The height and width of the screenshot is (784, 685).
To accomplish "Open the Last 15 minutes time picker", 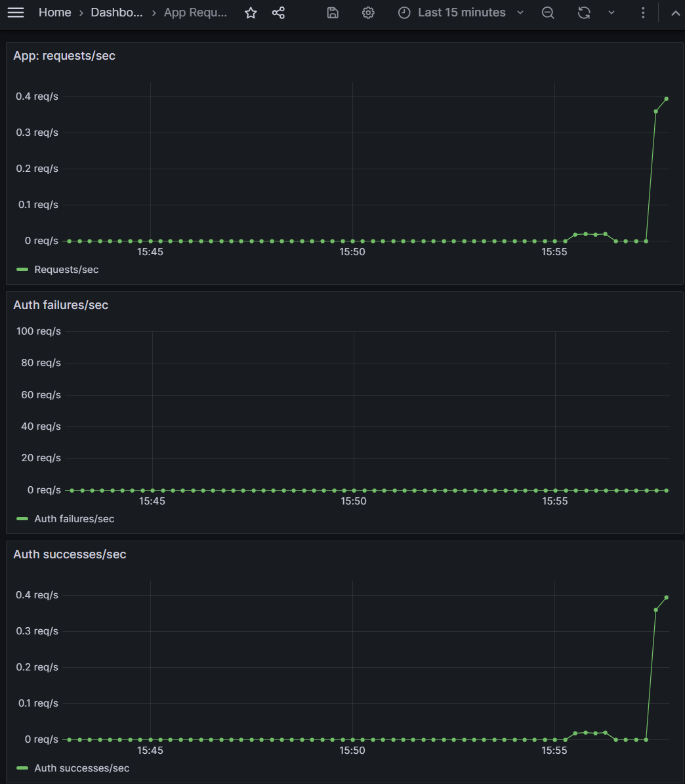I will point(459,12).
